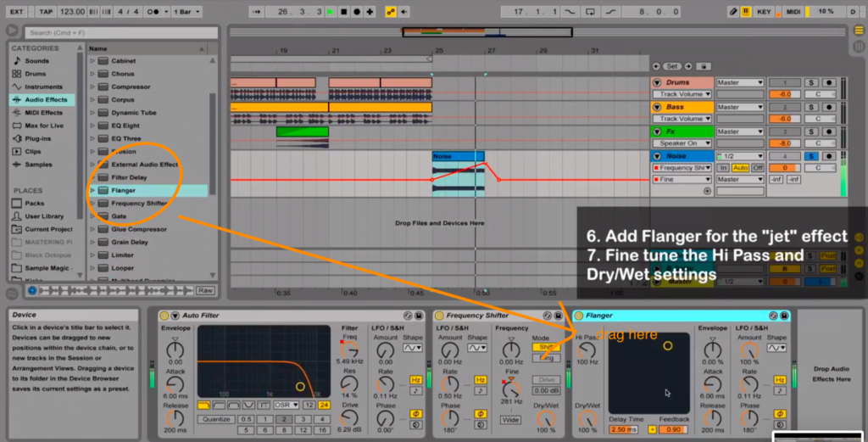Open the 1 Bar quantization dropdown

point(186,12)
